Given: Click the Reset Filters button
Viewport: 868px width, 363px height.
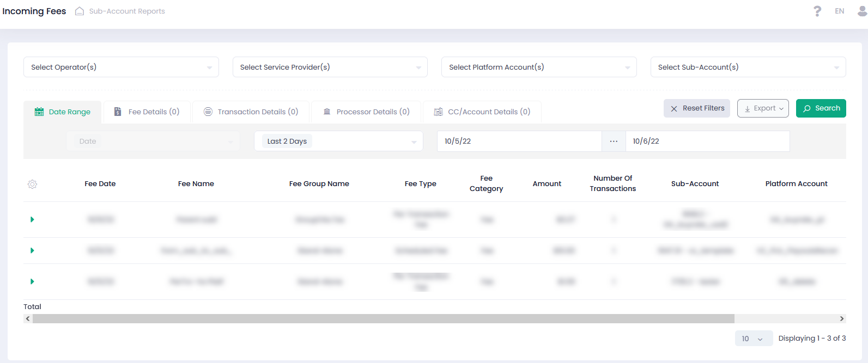Looking at the screenshot, I should [696, 108].
